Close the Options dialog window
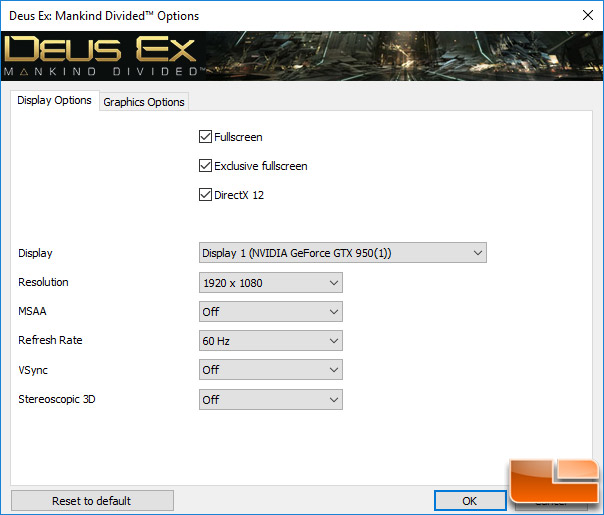604x515 pixels. [588, 15]
